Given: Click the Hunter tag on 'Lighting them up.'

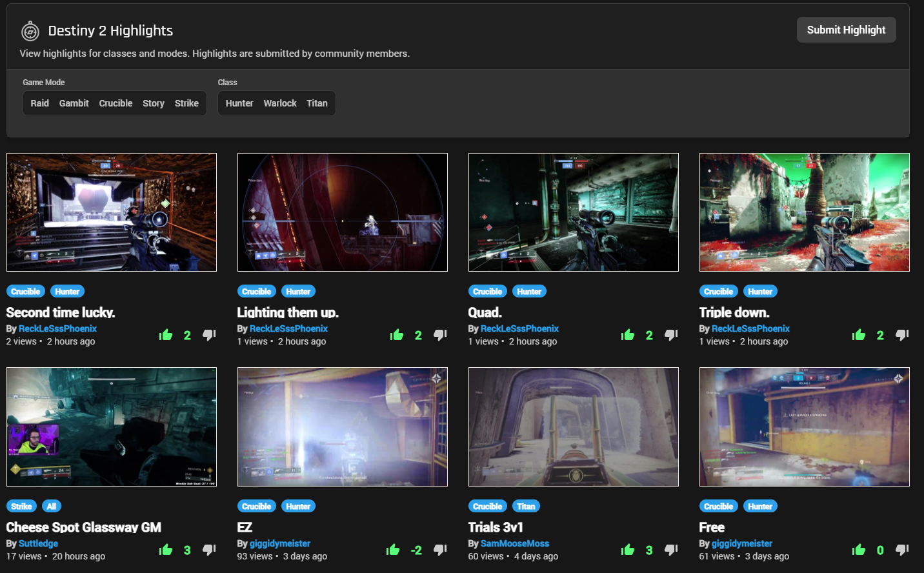Looking at the screenshot, I should tap(298, 292).
